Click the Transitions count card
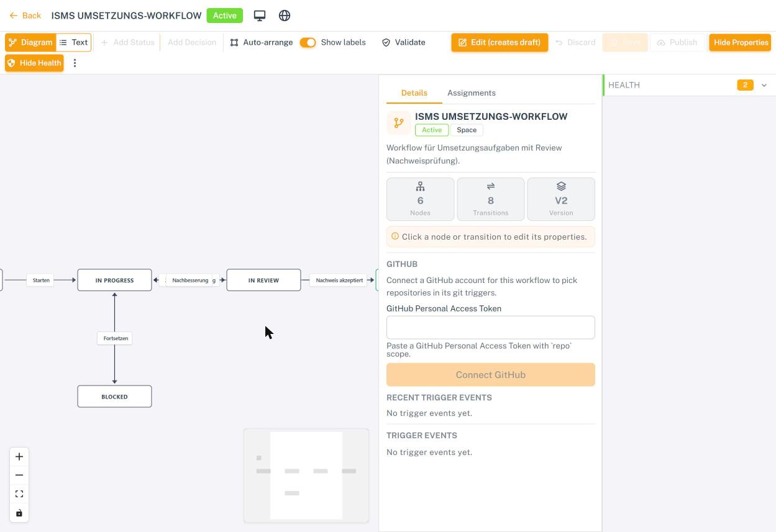Screen dimensions: 776x532 (x=491, y=199)
